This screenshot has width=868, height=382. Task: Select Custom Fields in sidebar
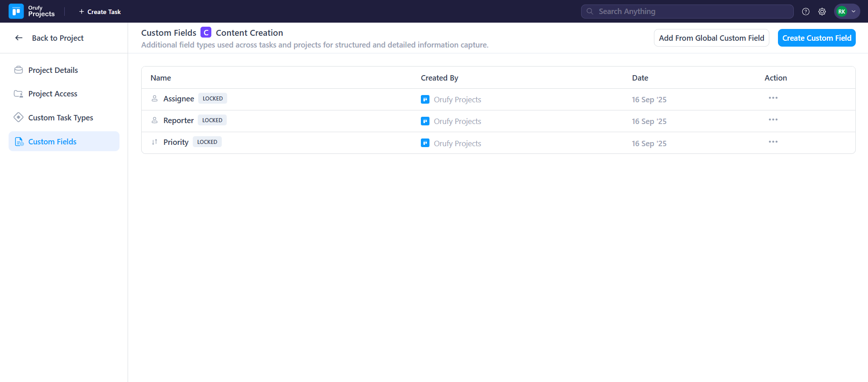pos(52,142)
